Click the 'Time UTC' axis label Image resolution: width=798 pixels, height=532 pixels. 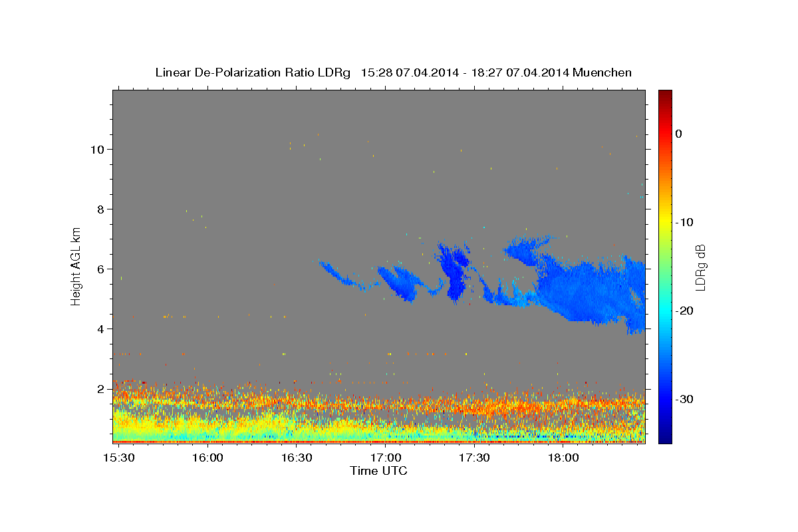(378, 471)
